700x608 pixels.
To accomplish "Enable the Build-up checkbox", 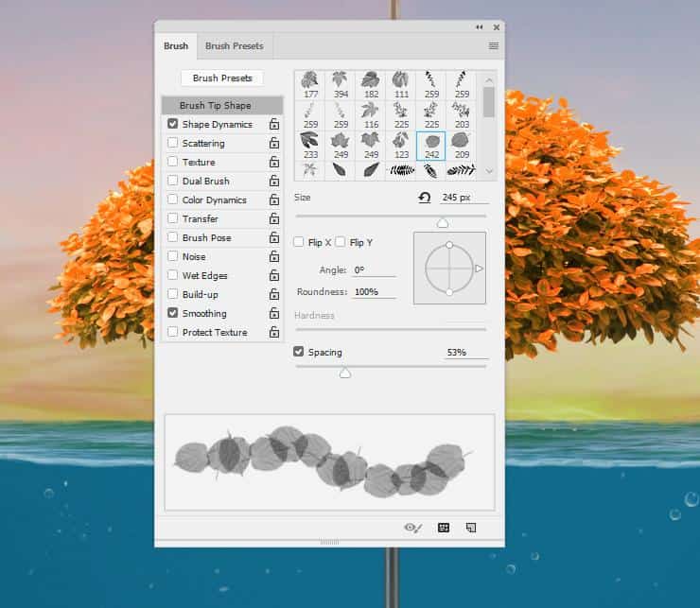I will tap(173, 294).
